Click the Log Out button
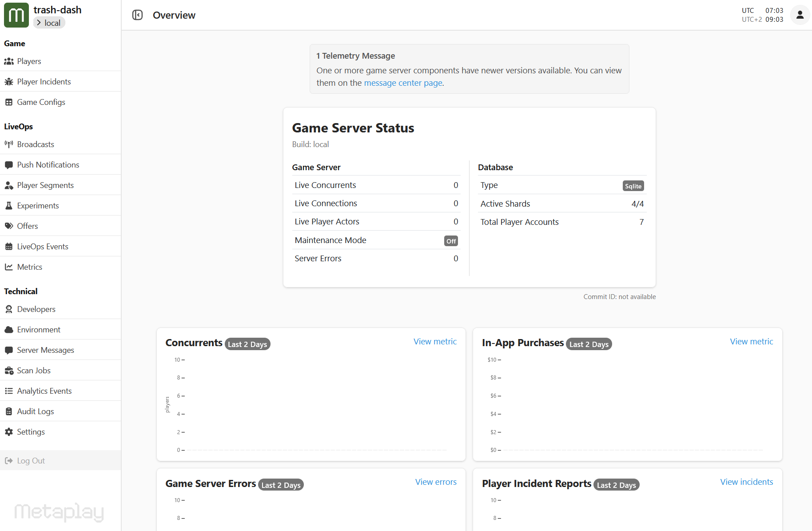Image resolution: width=812 pixels, height=531 pixels. coord(31,461)
